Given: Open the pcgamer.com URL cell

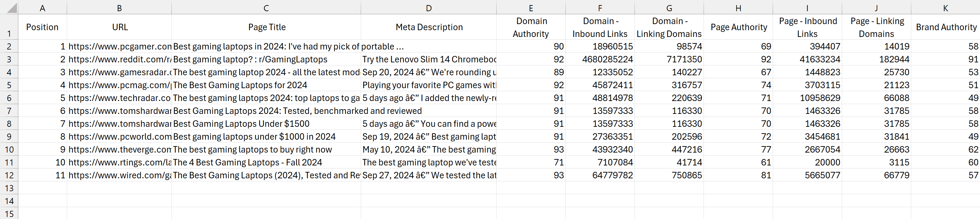Looking at the screenshot, I should (x=120, y=46).
